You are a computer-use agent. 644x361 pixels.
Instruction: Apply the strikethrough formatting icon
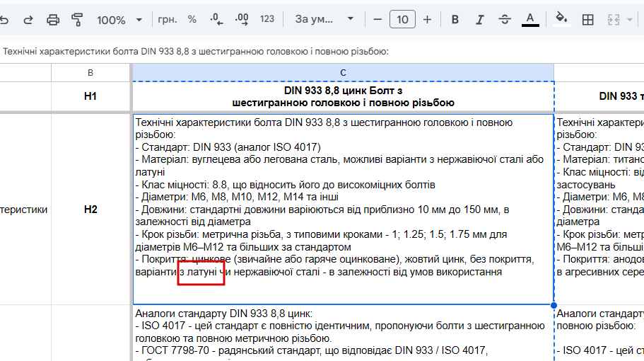click(504, 19)
